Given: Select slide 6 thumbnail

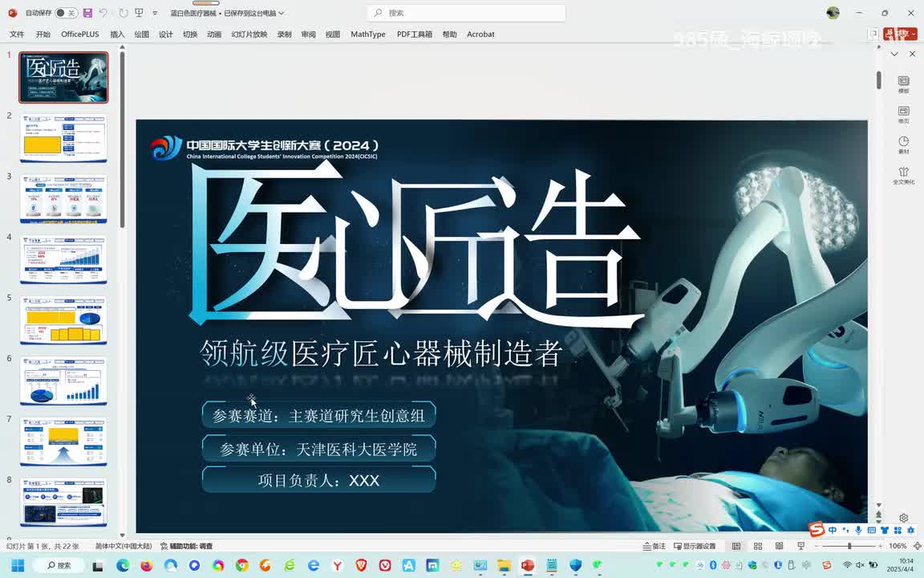Looking at the screenshot, I should (63, 381).
